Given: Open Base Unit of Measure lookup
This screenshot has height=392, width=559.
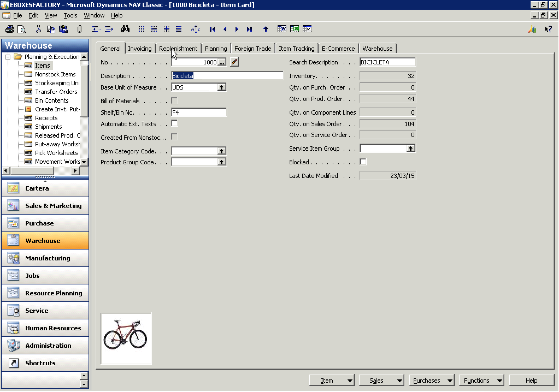Looking at the screenshot, I should (221, 87).
